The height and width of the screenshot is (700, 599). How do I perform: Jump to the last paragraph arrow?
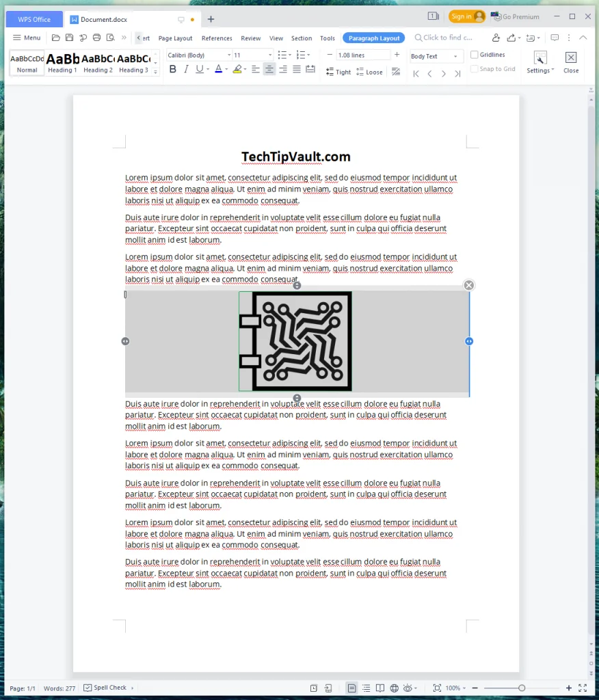coord(457,74)
